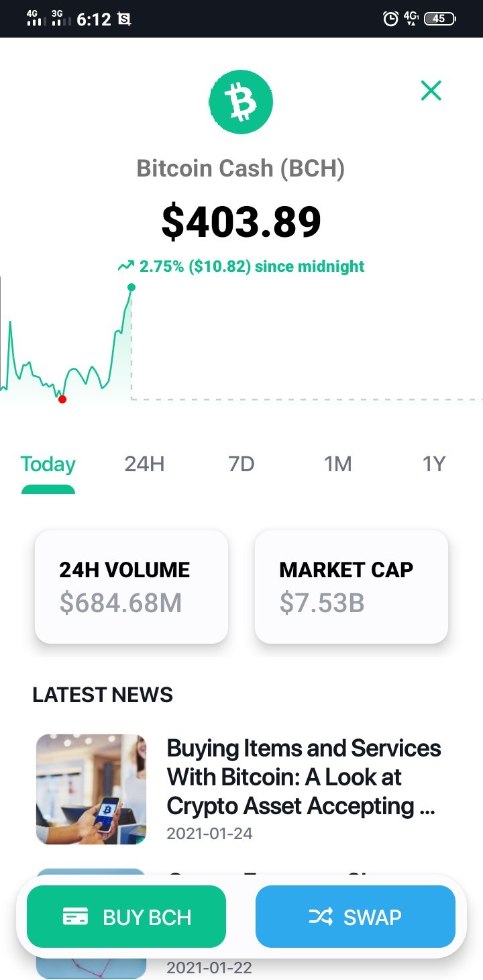This screenshot has height=980, width=483.
Task: Tap the shuffle arrows icon on Swap
Action: [321, 917]
